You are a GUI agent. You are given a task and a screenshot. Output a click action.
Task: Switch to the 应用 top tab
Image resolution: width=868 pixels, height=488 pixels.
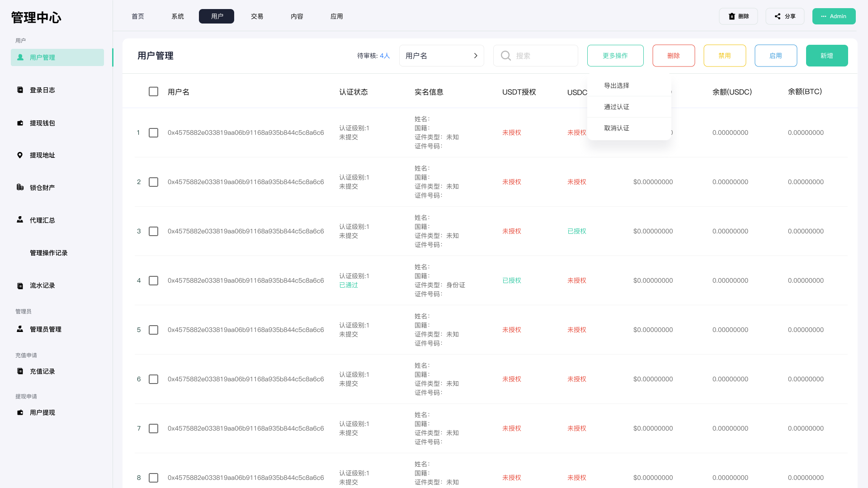point(337,16)
